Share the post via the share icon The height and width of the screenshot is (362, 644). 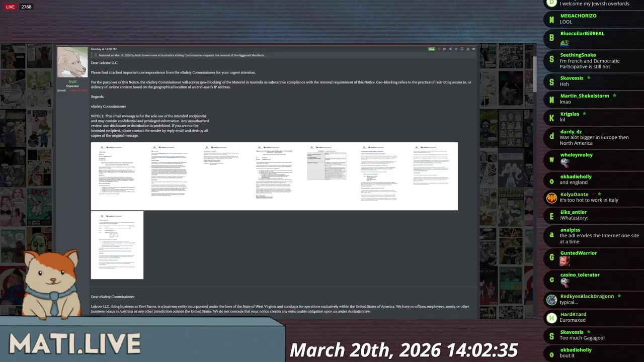450,49
